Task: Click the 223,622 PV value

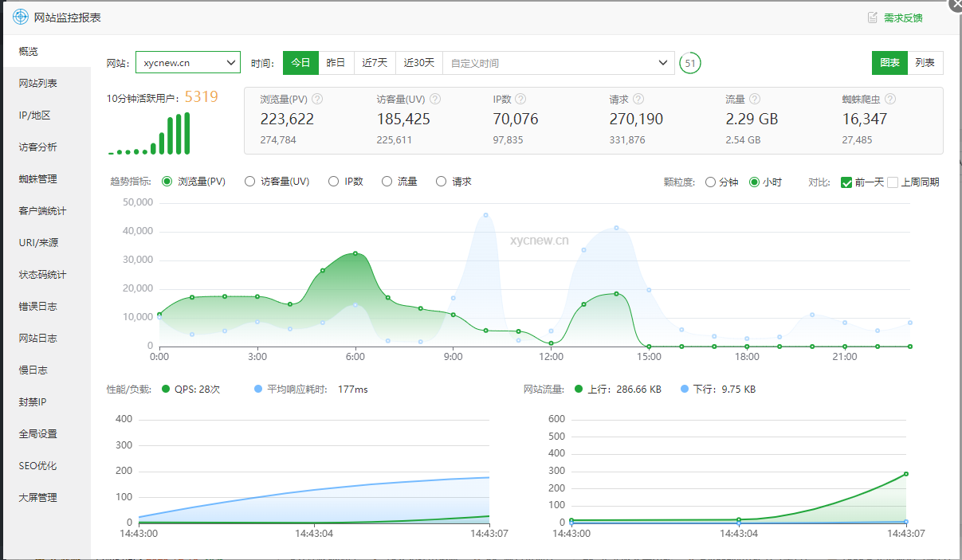Action: [287, 119]
